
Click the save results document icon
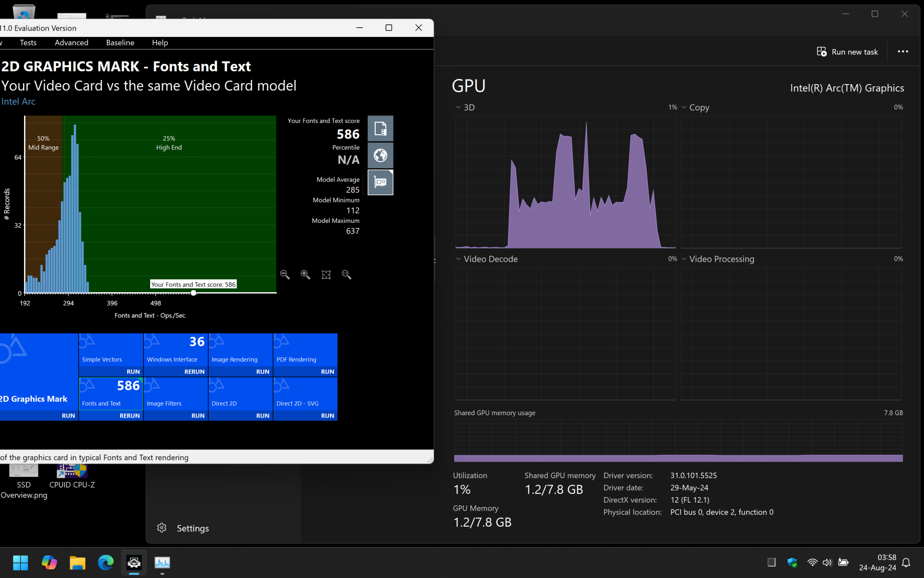(380, 129)
